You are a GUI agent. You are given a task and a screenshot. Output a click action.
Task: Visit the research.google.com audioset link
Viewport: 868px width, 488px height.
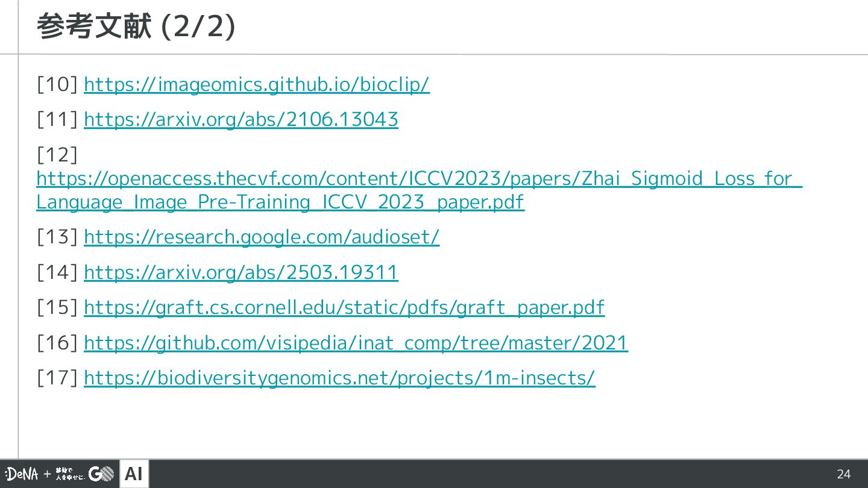tap(262, 237)
